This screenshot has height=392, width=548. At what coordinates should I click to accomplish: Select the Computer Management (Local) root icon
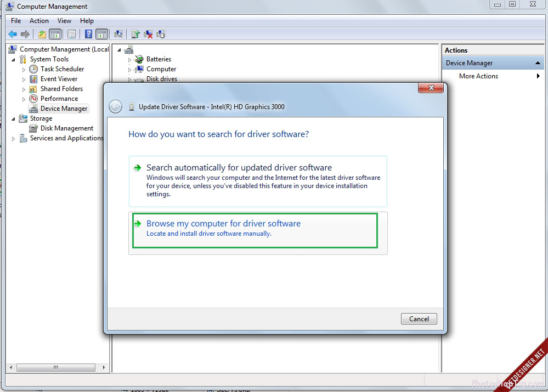13,49
